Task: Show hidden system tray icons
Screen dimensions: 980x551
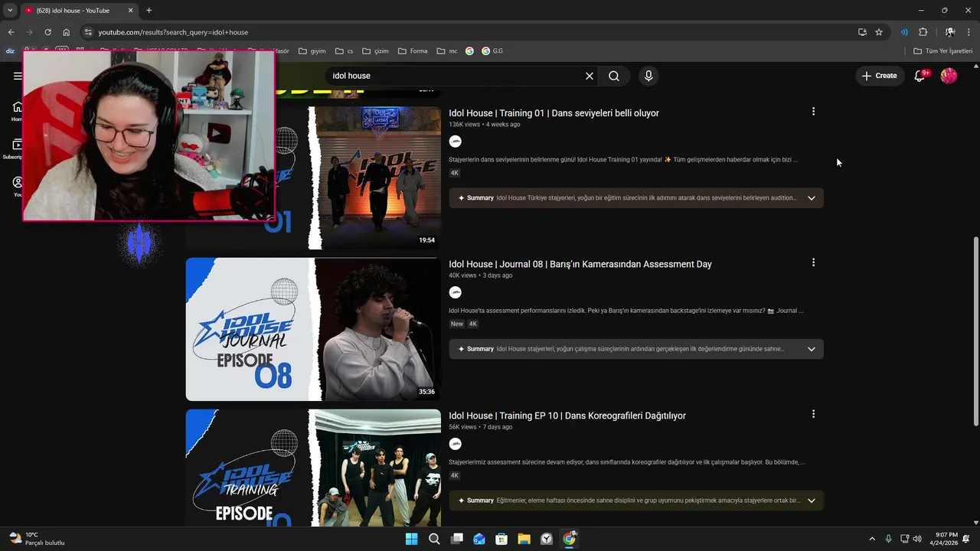Action: [871, 539]
